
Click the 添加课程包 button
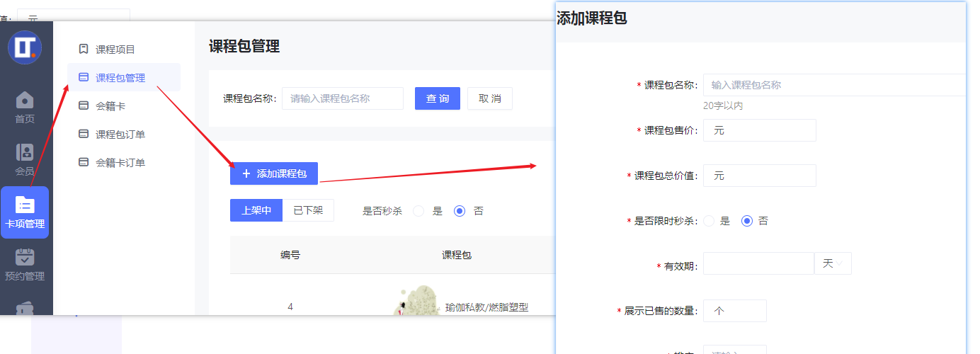[x=274, y=173]
